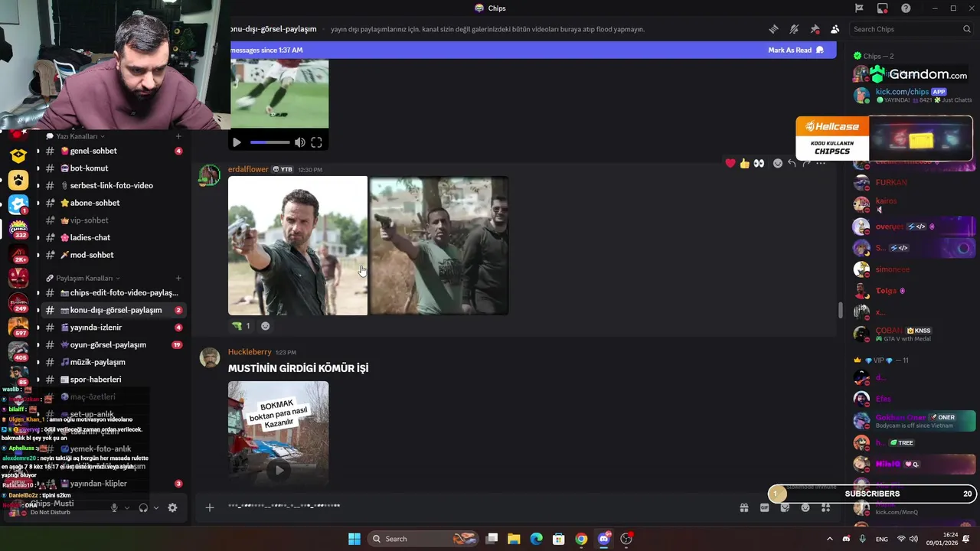Open erdalflower's username profile
The image size is (980, 551).
(248, 169)
